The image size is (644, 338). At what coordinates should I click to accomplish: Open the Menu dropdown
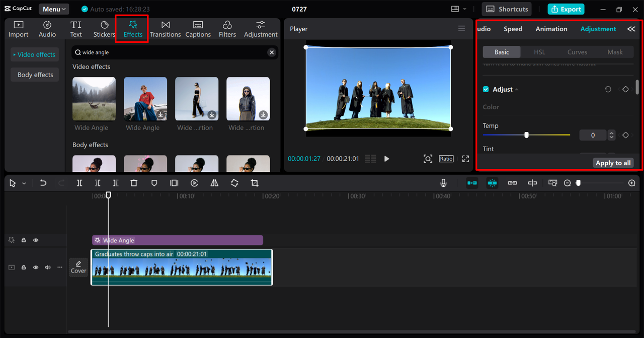pyautogui.click(x=54, y=9)
